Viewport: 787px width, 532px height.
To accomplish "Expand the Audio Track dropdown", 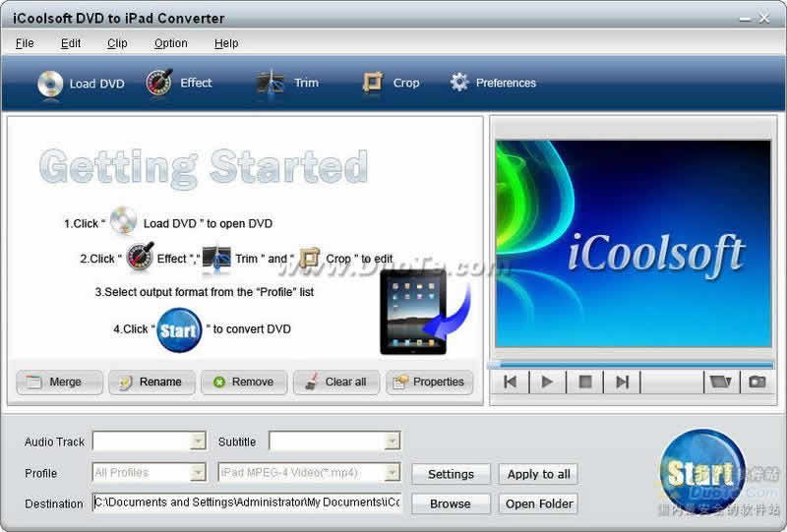I will (198, 442).
